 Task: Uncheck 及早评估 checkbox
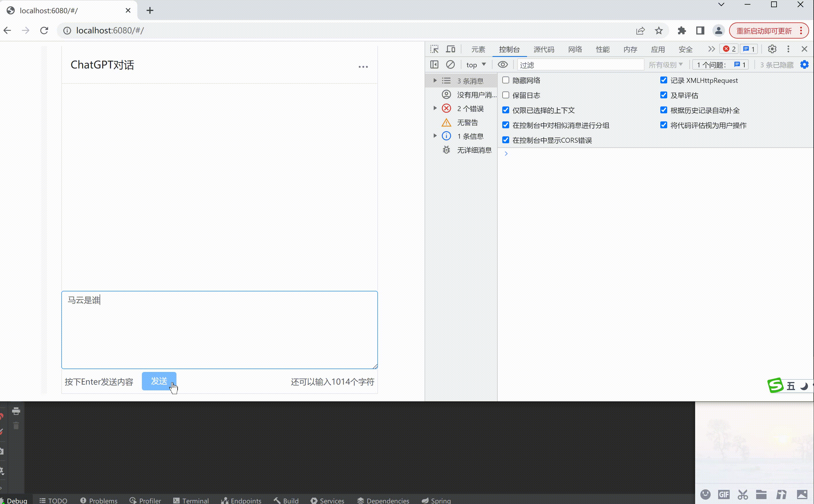tap(663, 95)
